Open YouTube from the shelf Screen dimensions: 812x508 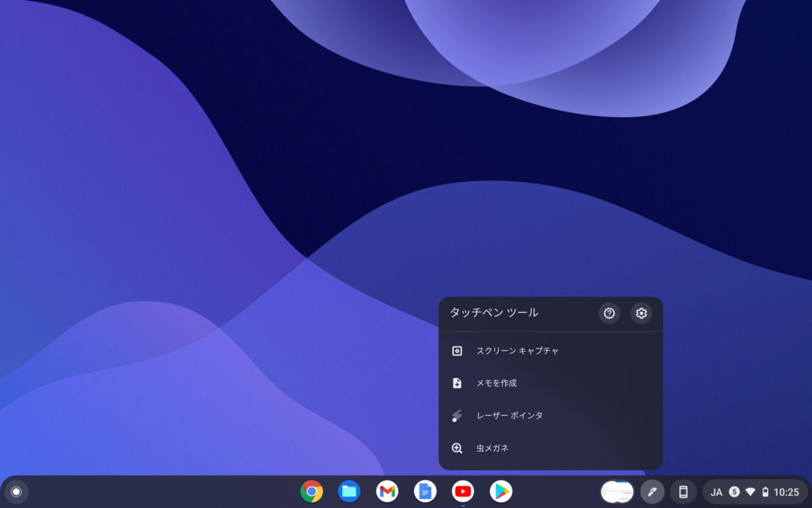pos(463,492)
